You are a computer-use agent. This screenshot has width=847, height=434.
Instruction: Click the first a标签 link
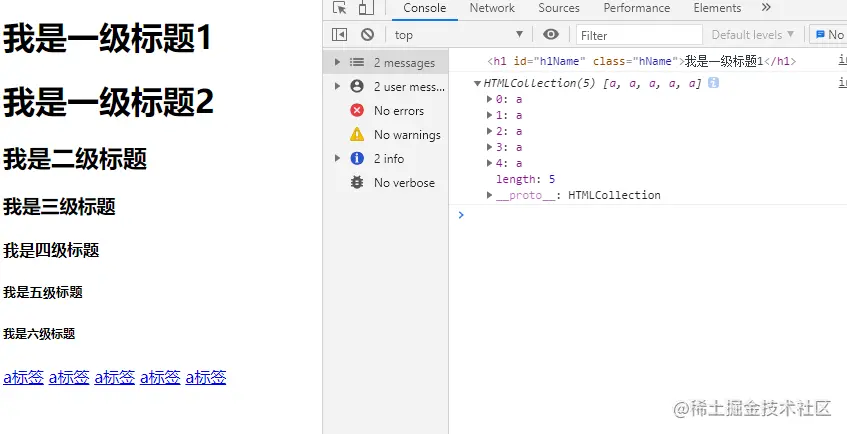[23, 377]
